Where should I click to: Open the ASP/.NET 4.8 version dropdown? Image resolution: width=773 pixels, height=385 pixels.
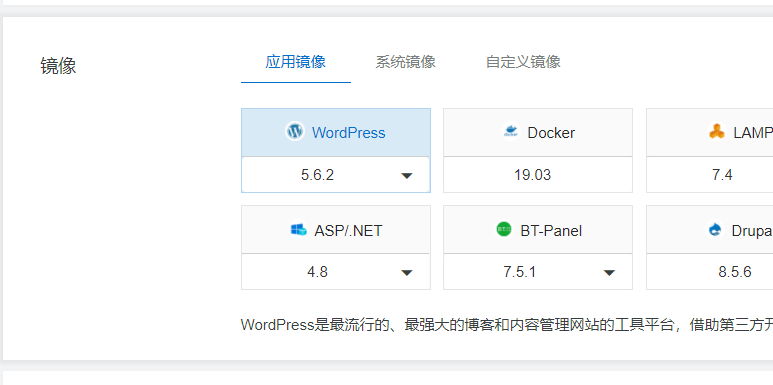tap(336, 272)
